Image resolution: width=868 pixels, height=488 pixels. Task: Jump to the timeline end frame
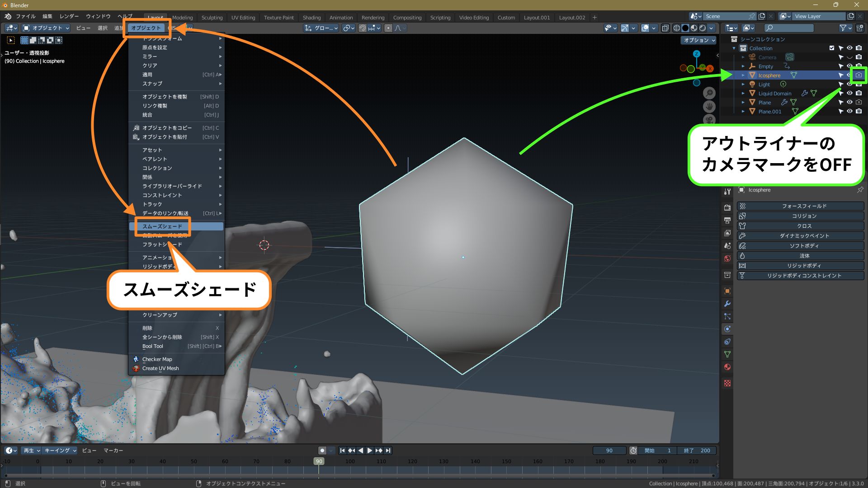(x=388, y=450)
